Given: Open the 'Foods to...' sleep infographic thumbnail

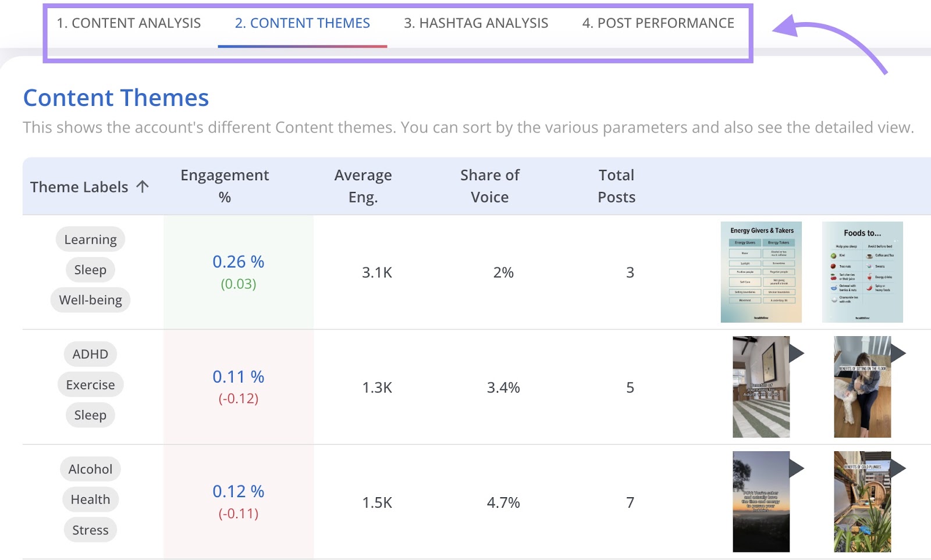Looking at the screenshot, I should [x=862, y=272].
